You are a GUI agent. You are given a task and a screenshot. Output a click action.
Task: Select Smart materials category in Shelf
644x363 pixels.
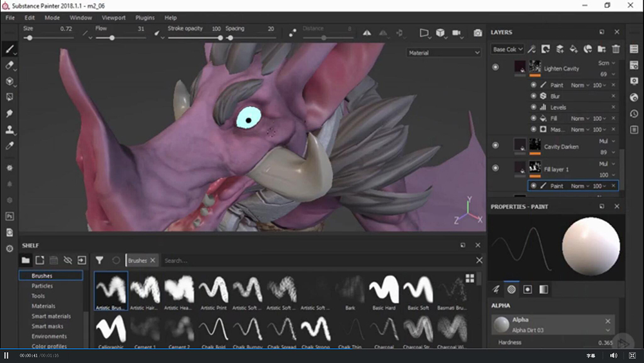[51, 316]
